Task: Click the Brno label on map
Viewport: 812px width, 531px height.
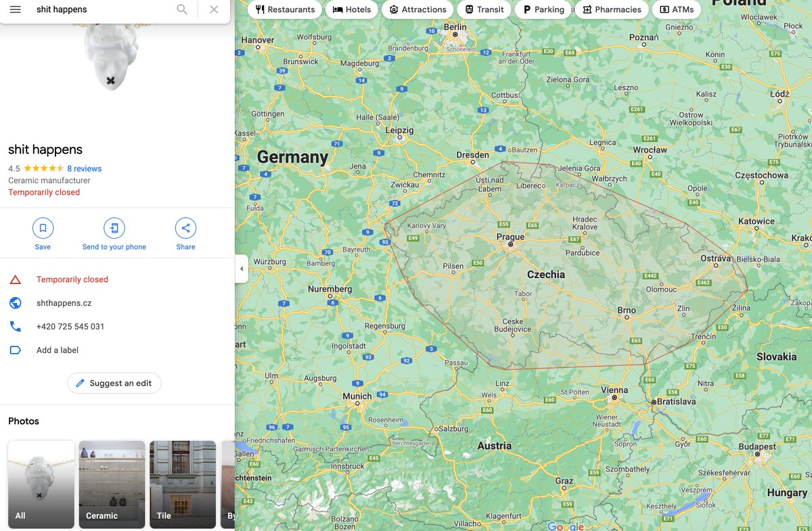Action: (627, 310)
